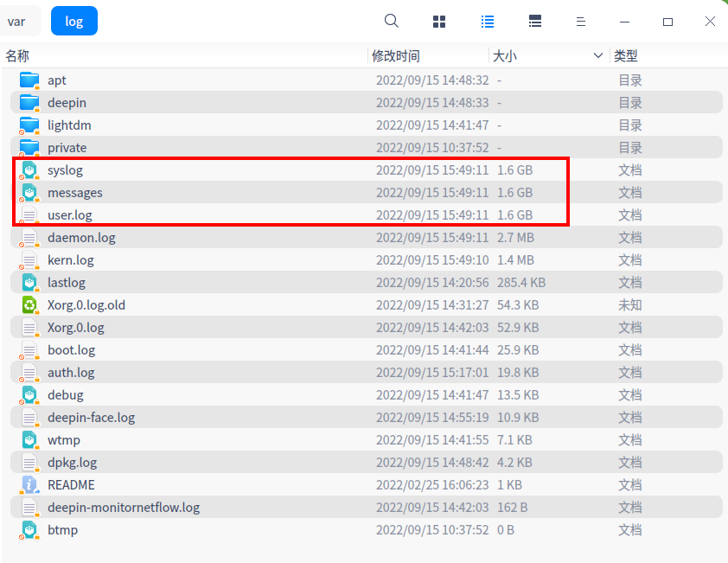Switch to icon grid view
The image size is (728, 563).
coord(439,22)
